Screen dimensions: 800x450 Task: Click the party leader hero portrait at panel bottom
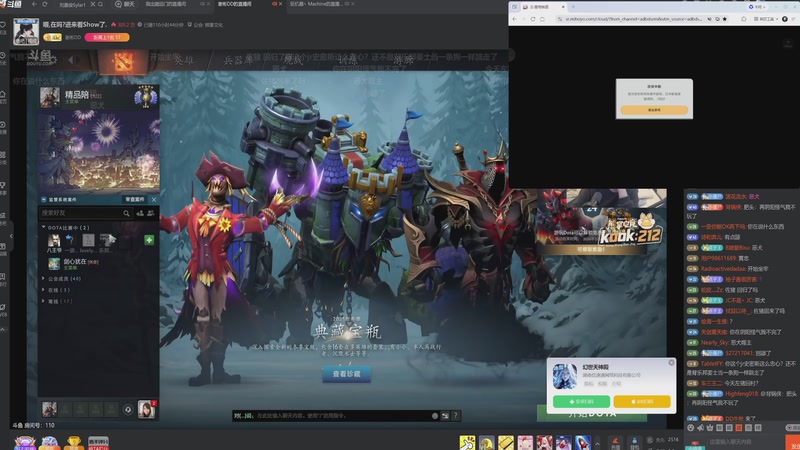coord(49,409)
